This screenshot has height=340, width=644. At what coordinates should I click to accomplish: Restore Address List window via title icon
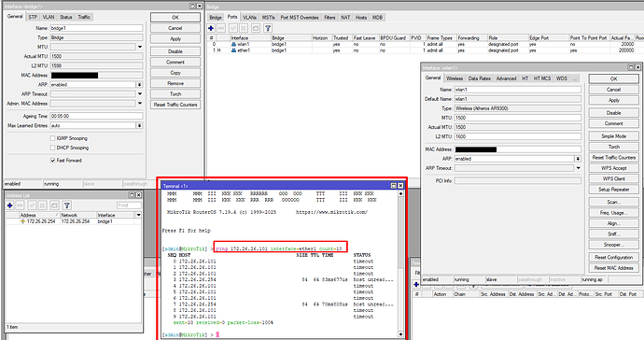coord(132,195)
